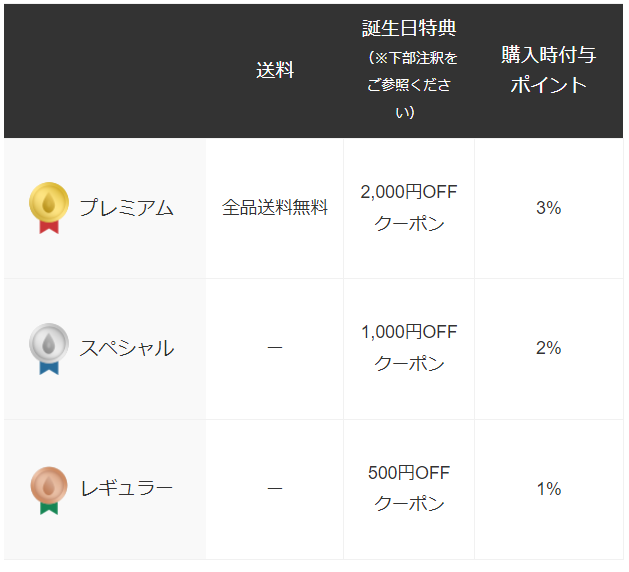The image size is (629, 572).
Task: Click the 500円OFFクーポン cell
Action: coord(409,489)
